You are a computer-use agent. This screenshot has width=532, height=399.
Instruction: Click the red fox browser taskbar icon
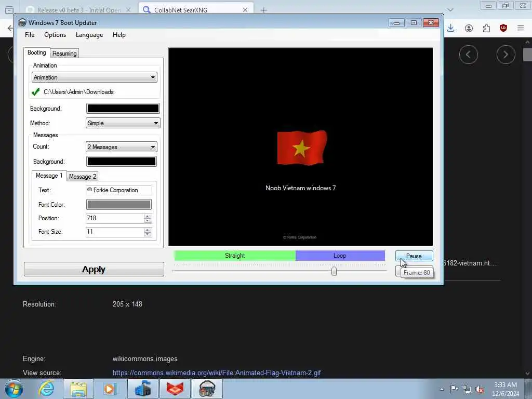pos(175,389)
